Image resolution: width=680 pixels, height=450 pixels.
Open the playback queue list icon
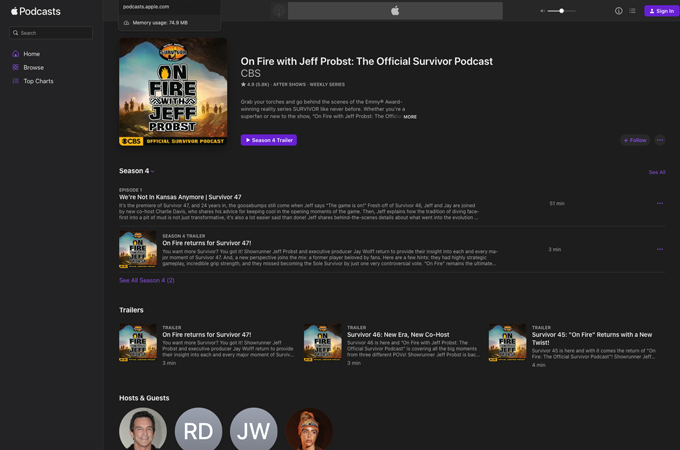(x=632, y=11)
